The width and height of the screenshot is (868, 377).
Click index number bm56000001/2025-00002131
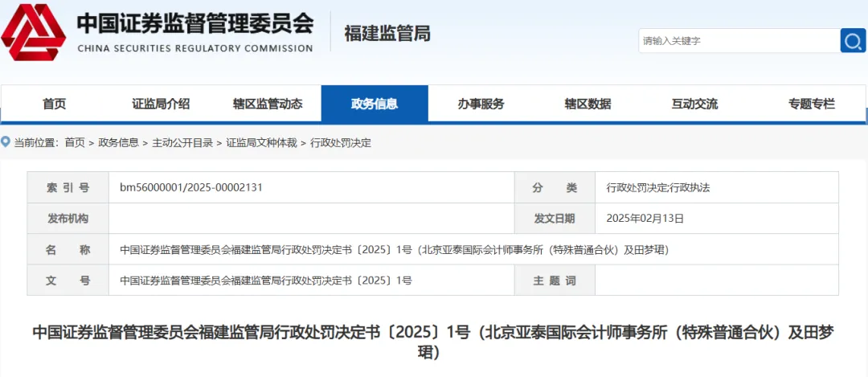(x=191, y=187)
